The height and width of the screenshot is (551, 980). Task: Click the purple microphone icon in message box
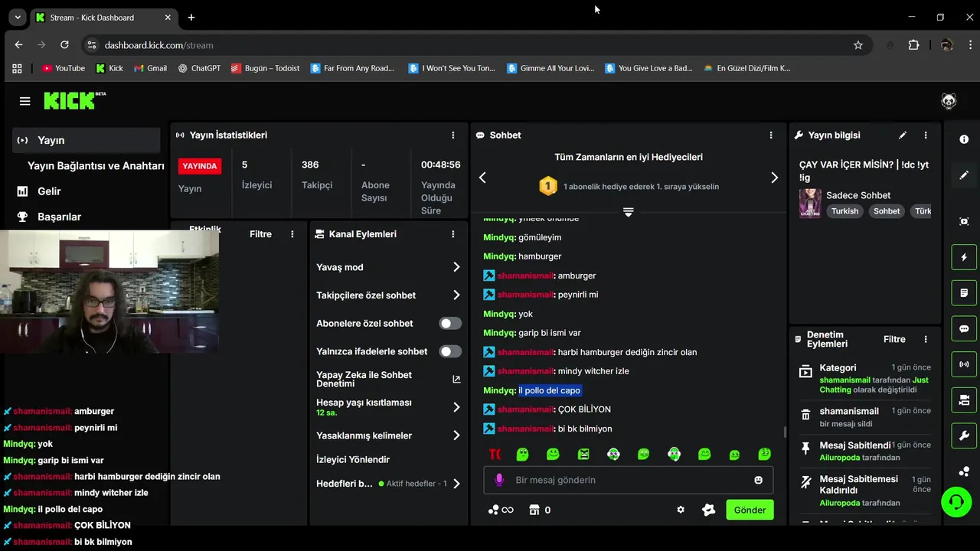499,480
